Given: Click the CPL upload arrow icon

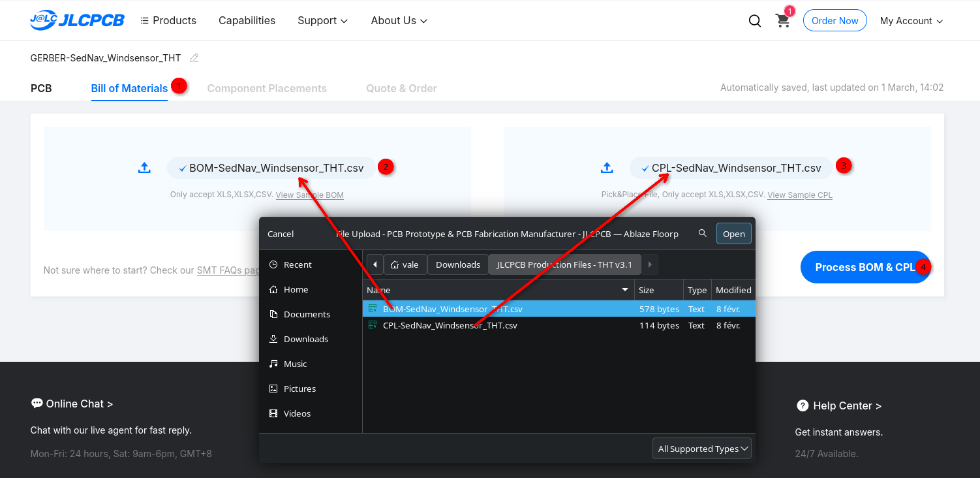Looking at the screenshot, I should click(607, 168).
